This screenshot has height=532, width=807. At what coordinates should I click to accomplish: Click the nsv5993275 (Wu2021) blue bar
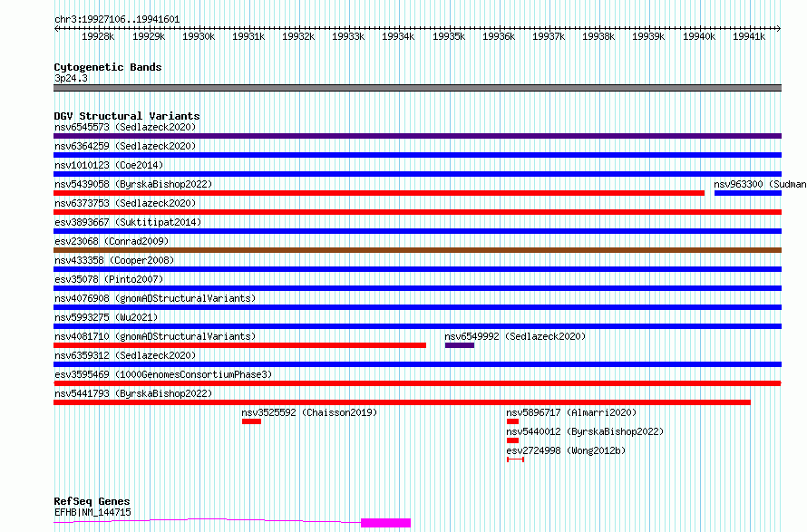[417, 326]
